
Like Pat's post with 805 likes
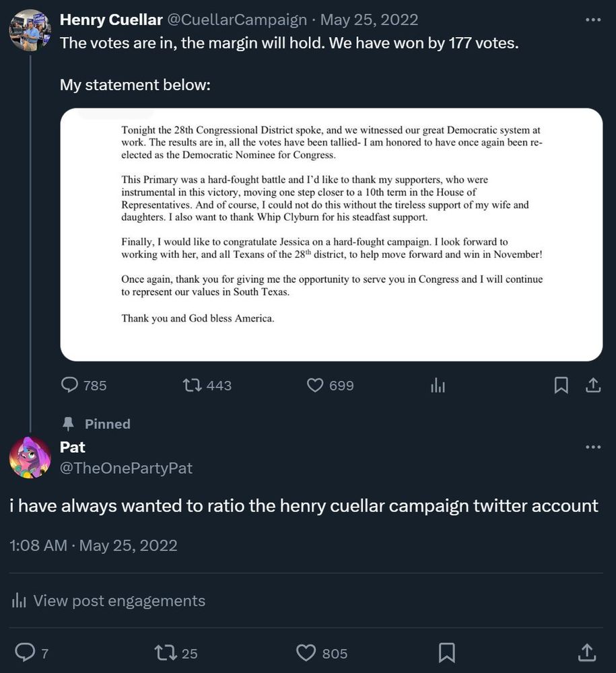coord(306,653)
